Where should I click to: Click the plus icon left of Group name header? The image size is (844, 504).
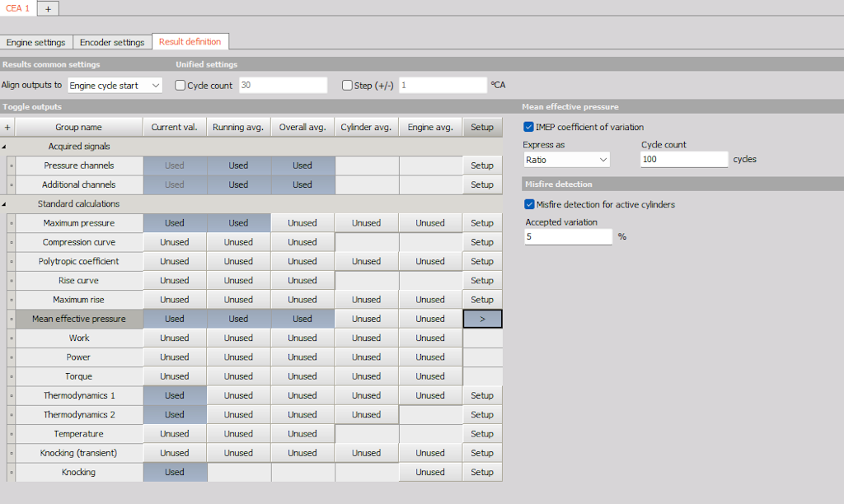7,128
